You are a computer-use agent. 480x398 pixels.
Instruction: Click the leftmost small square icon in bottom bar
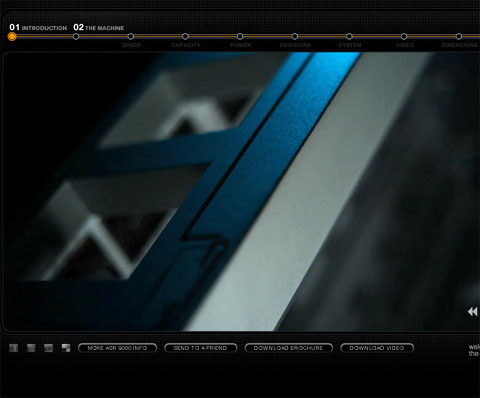coord(14,348)
